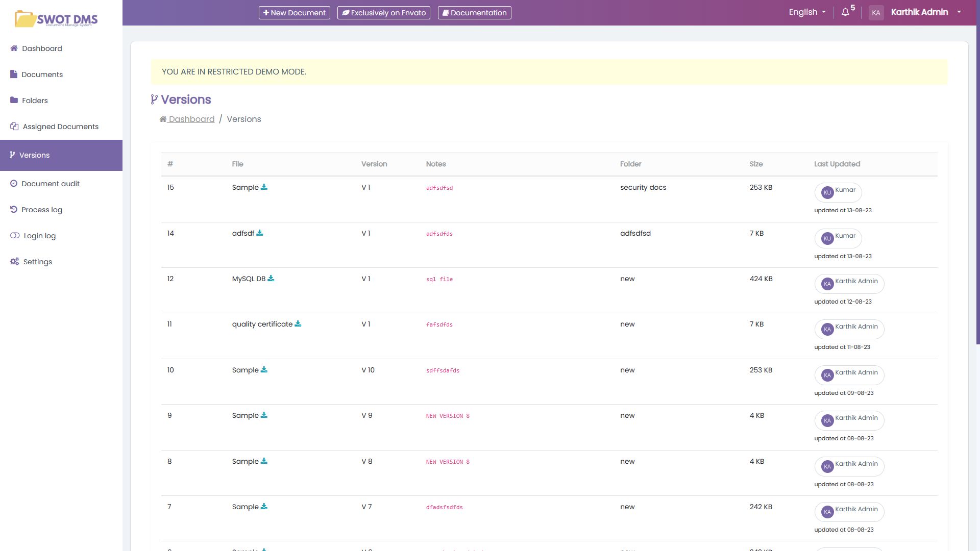Screen dimensions: 980x551
Task: Download Sample file version 10
Action: [x=264, y=370]
